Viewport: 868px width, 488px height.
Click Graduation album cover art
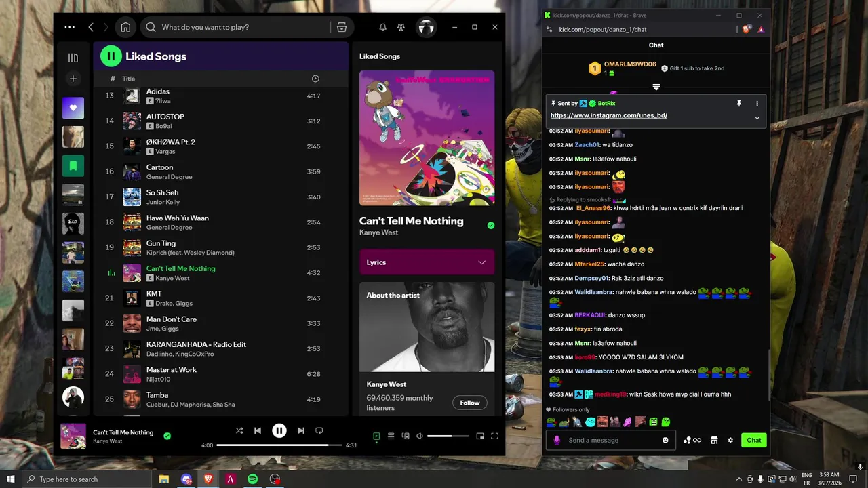(427, 138)
